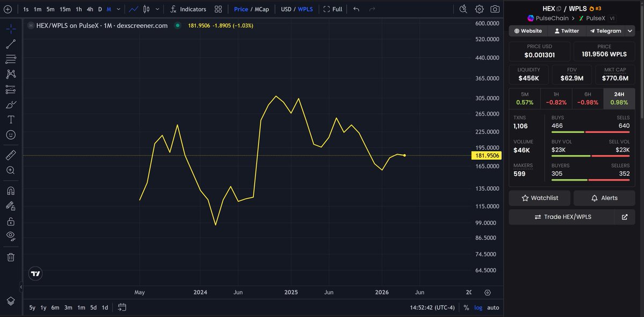Open the Twitter link
Image resolution: width=644 pixels, height=317 pixels.
click(566, 31)
